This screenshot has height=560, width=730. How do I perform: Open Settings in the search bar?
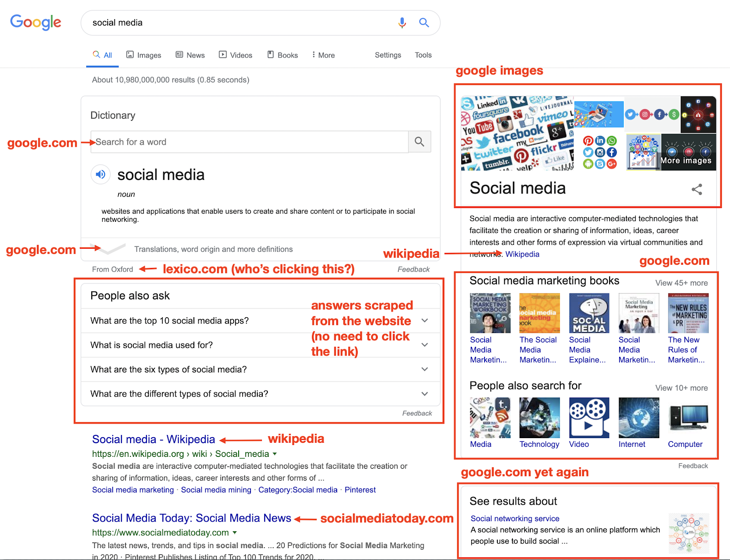[x=388, y=55]
